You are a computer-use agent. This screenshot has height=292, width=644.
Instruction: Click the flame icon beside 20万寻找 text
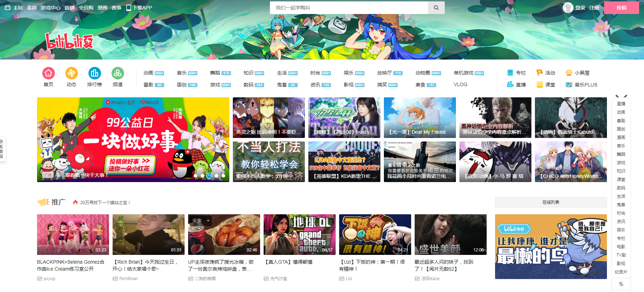75,202
